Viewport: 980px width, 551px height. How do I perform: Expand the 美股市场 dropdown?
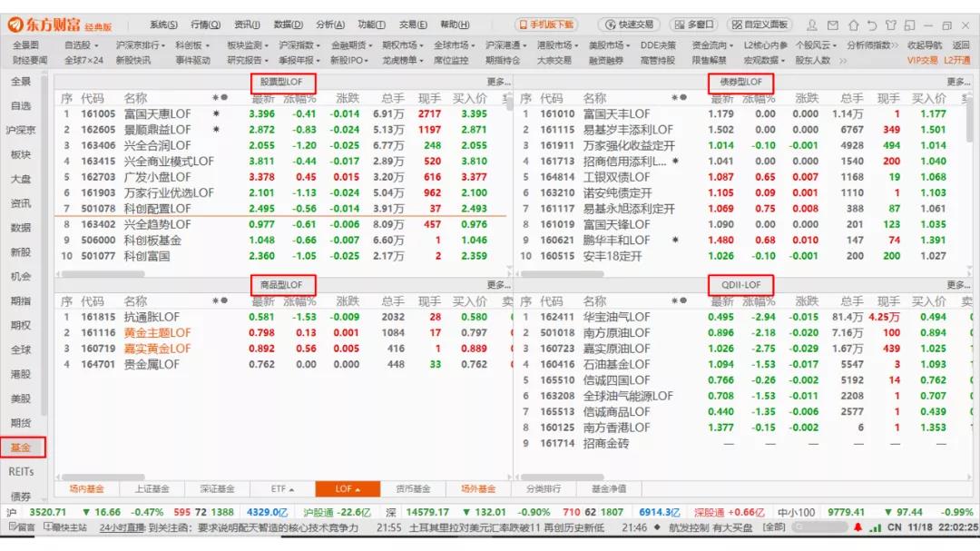point(610,45)
